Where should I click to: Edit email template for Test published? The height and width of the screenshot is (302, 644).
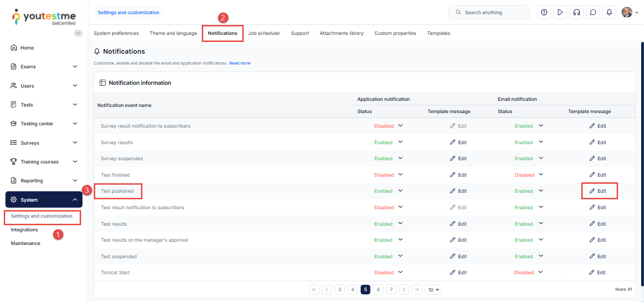point(598,191)
